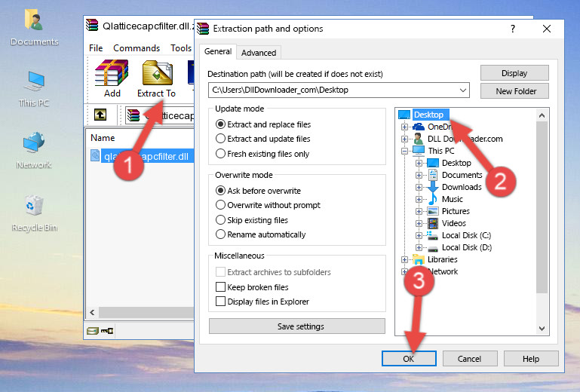The height and width of the screenshot is (392, 580).
Task: Choose Skip existing files option
Action: coord(220,220)
